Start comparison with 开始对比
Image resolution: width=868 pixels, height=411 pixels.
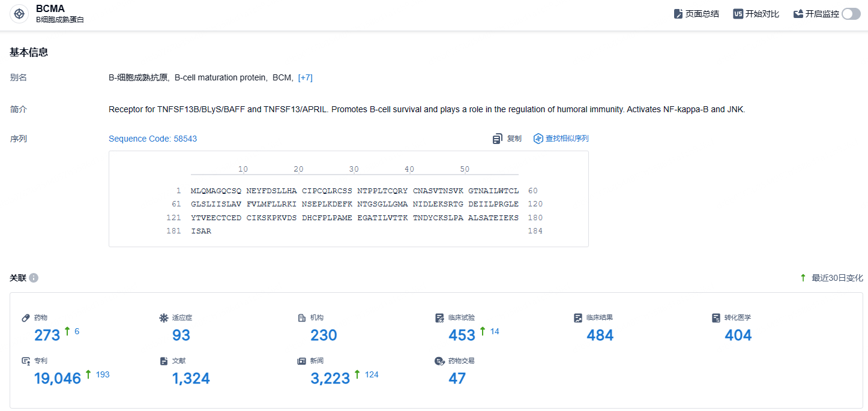click(x=756, y=14)
